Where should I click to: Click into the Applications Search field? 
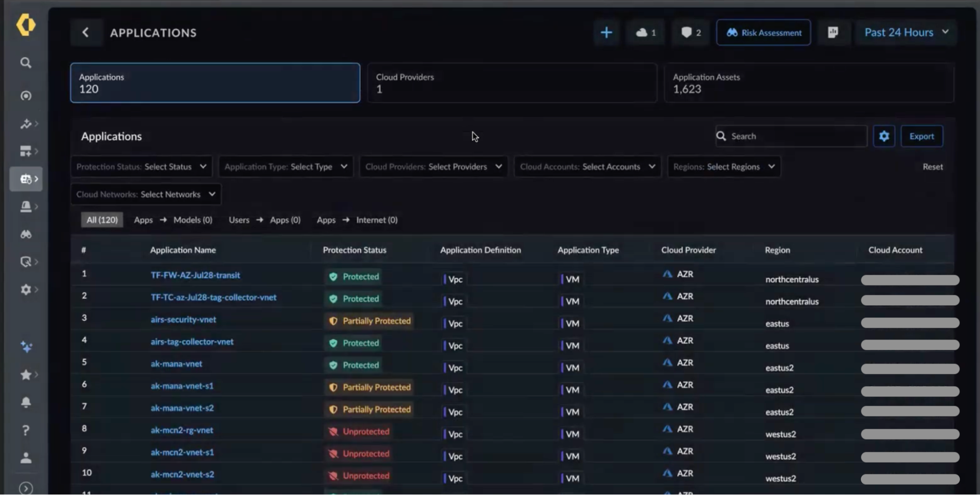[x=791, y=136]
